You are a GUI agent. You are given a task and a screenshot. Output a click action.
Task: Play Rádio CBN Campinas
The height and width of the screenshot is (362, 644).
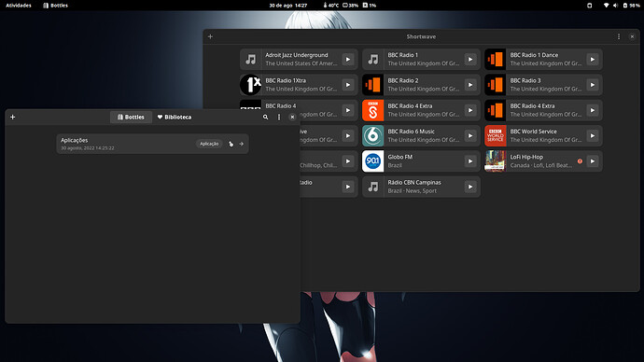(x=470, y=187)
